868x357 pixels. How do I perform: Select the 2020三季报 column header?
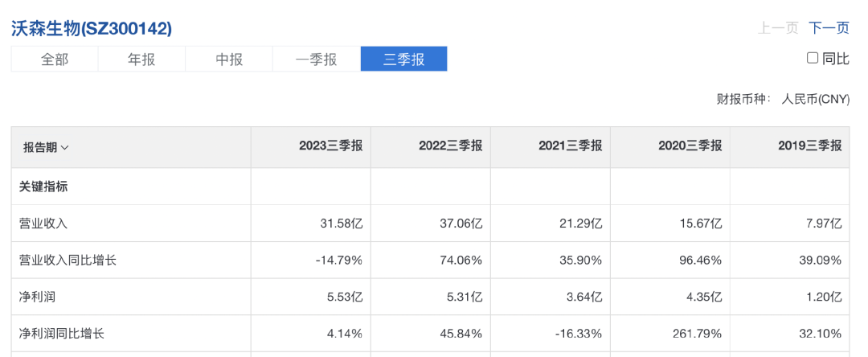[690, 146]
